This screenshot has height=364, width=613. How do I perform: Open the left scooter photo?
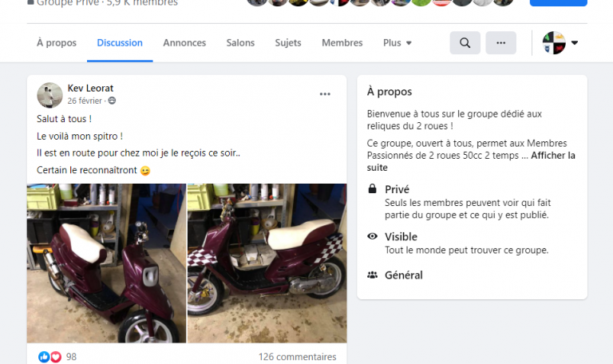coord(106,263)
